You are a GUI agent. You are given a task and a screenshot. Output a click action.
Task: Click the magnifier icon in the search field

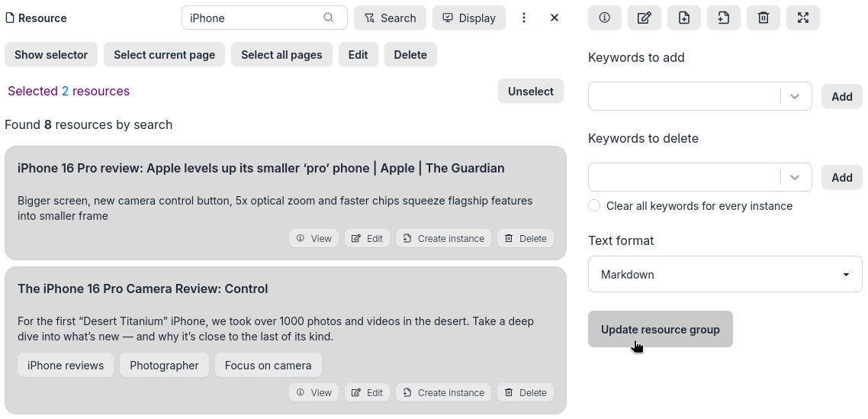point(329,18)
